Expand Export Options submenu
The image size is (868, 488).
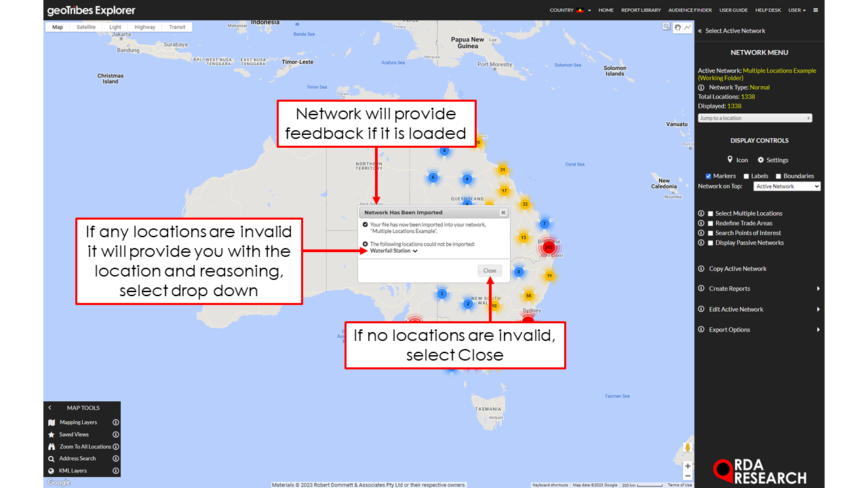click(818, 330)
